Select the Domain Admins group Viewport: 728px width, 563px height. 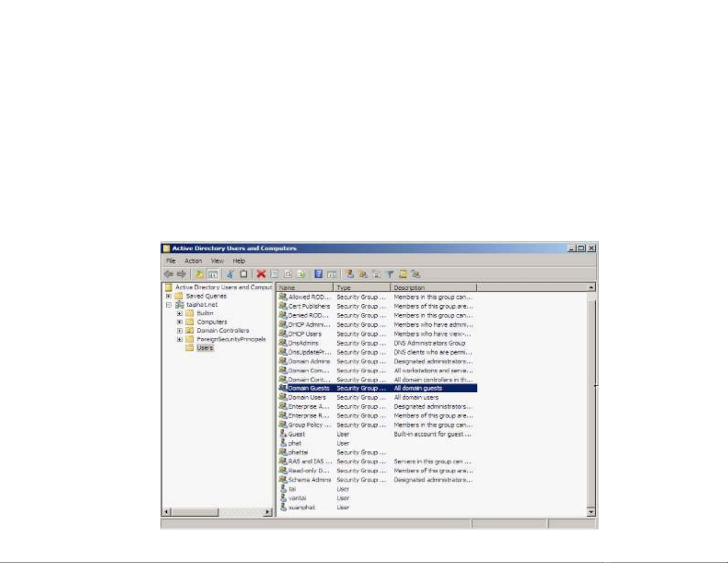click(309, 361)
